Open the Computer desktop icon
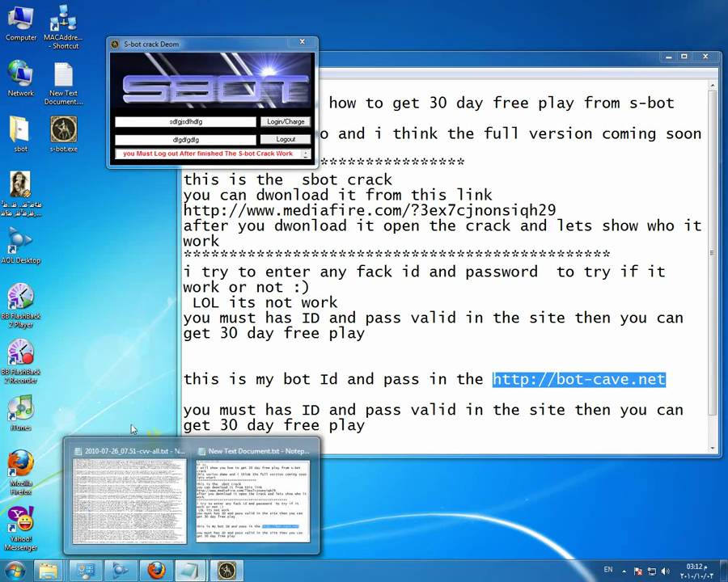The width and height of the screenshot is (728, 582). (x=21, y=23)
